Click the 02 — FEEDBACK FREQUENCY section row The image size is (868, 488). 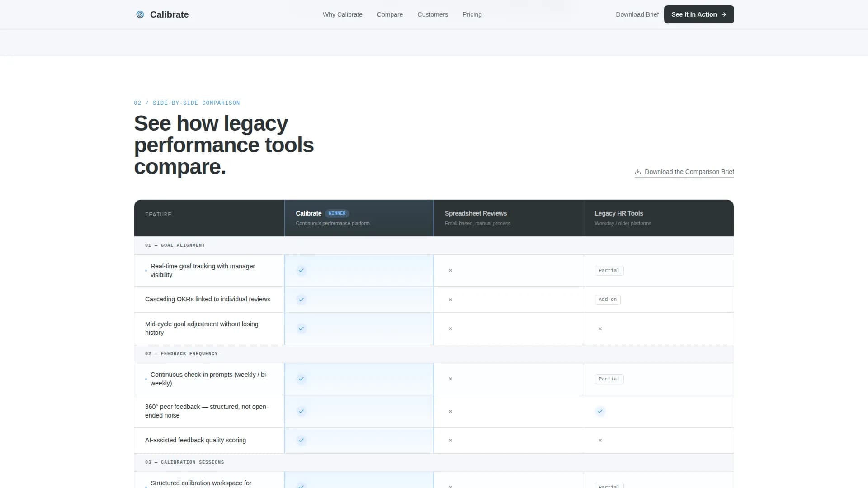pyautogui.click(x=434, y=354)
